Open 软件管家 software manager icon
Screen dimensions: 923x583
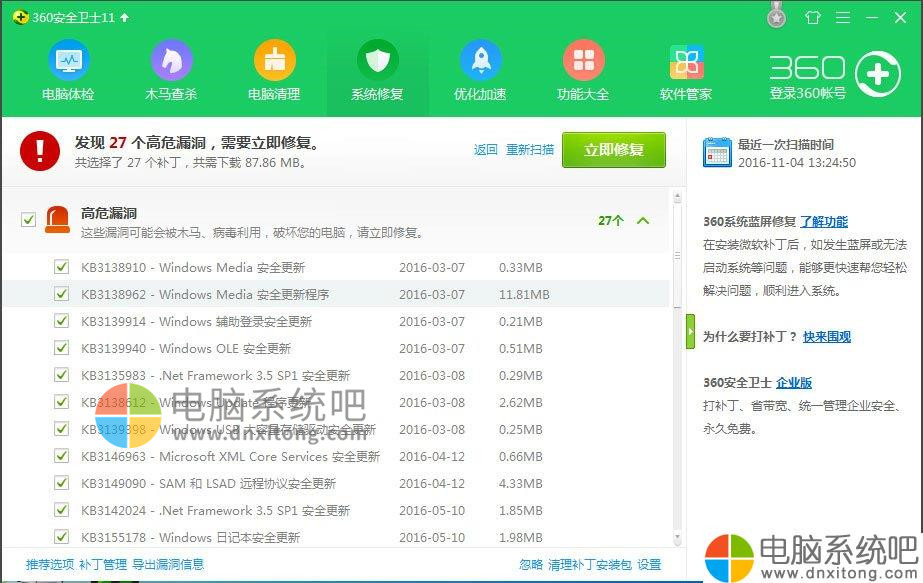coord(686,61)
